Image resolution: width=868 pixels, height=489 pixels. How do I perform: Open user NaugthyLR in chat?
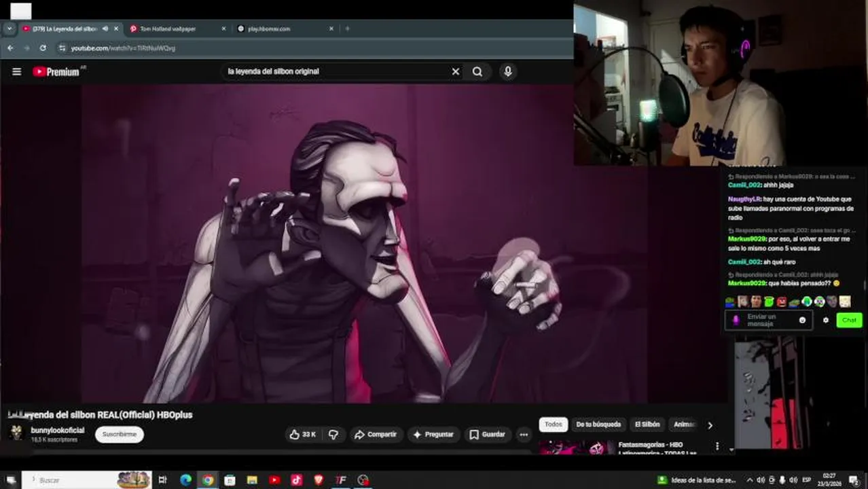click(x=744, y=199)
